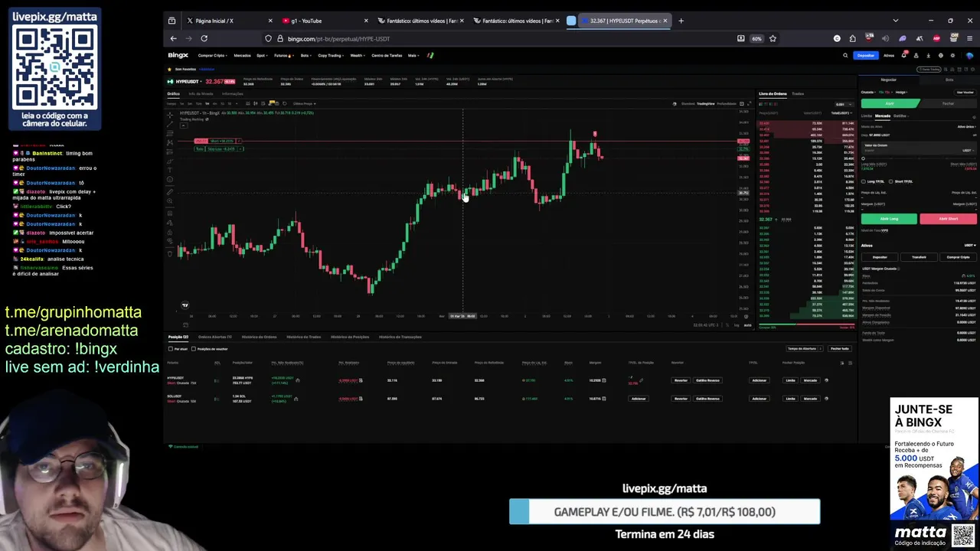Select the trend line drawing tool

point(170,124)
